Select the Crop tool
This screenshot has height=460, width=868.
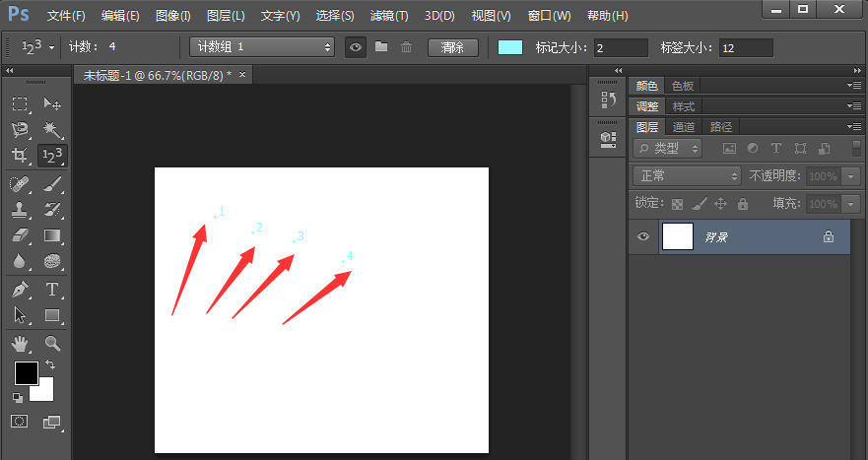tap(20, 156)
